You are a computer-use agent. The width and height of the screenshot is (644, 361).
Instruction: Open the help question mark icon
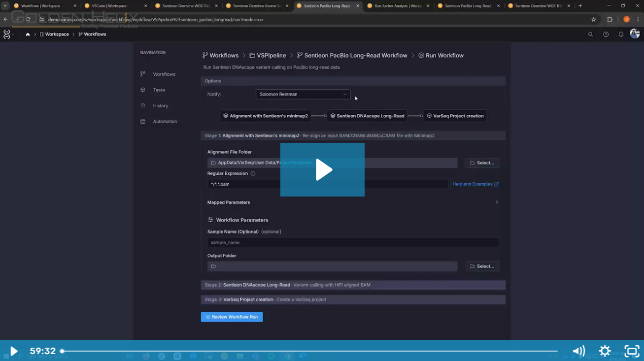[x=606, y=34]
